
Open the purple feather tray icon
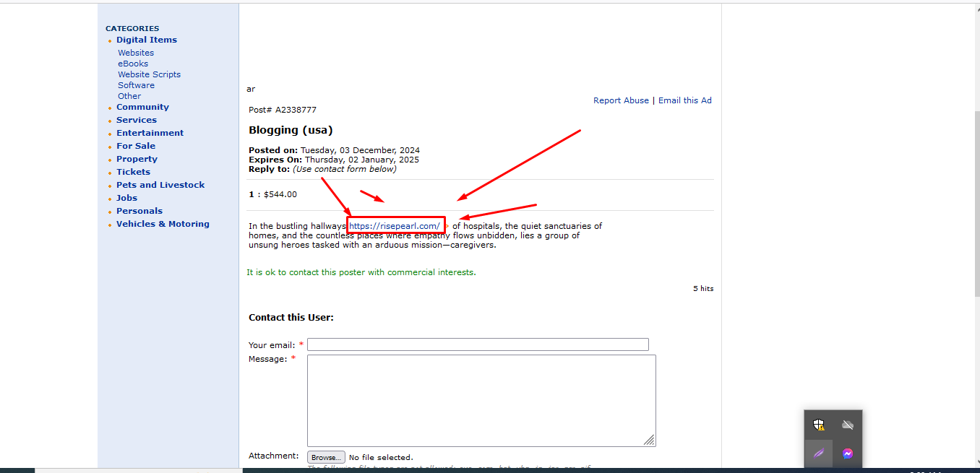[819, 454]
